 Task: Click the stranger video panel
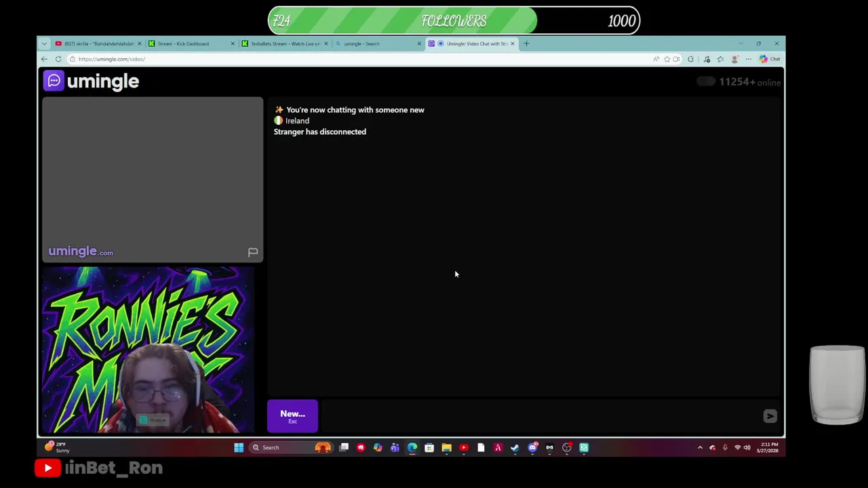pyautogui.click(x=153, y=180)
